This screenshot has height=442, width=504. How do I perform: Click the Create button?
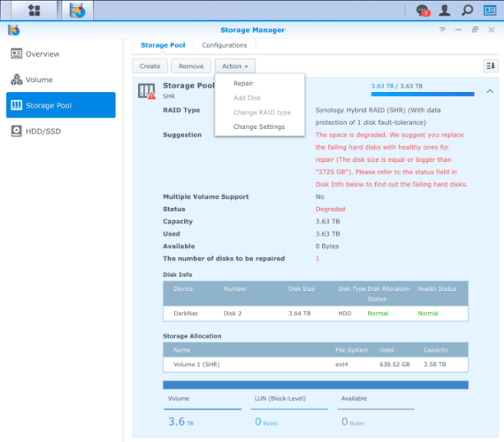click(x=150, y=66)
